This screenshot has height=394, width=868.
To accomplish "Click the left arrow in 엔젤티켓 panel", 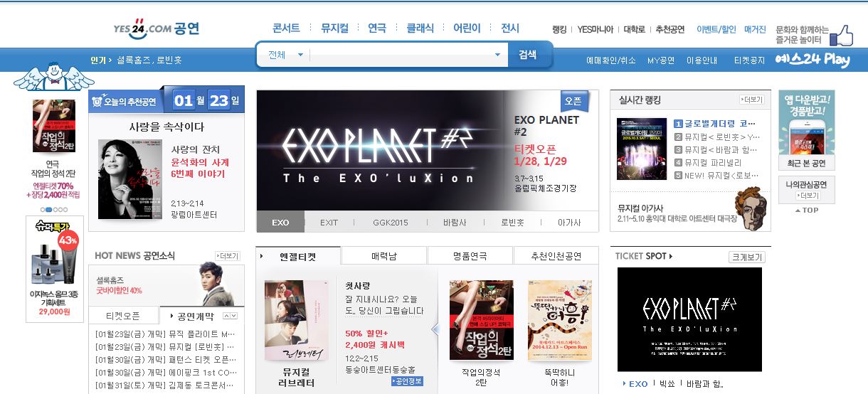I will [x=436, y=329].
